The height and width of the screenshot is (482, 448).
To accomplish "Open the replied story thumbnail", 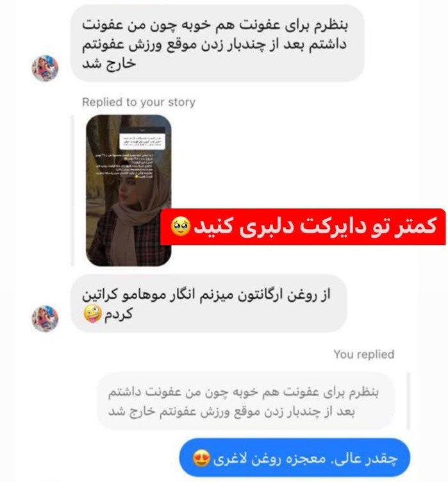I will coord(129,190).
